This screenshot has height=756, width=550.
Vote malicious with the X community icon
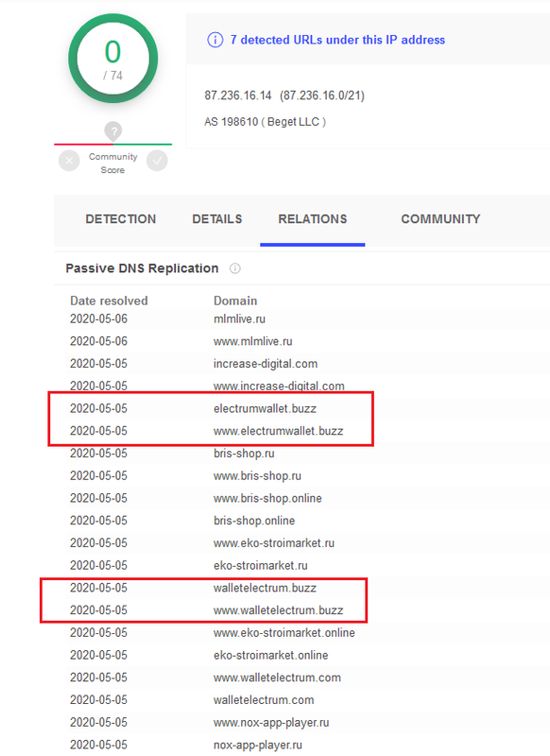coord(69,161)
